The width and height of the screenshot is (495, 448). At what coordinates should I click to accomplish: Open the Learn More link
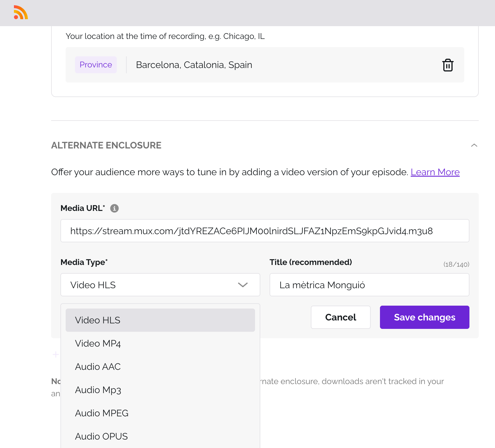435,172
